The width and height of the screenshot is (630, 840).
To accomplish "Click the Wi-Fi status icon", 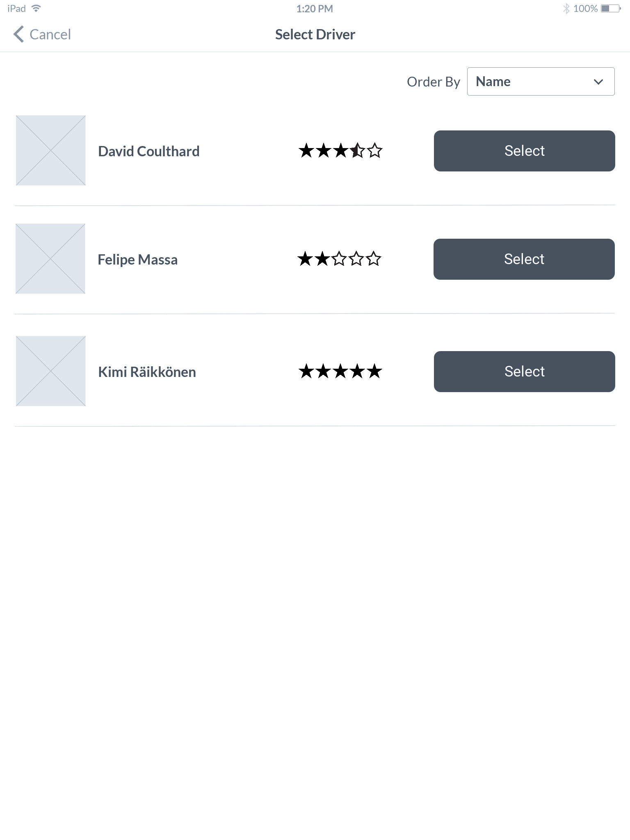I will tap(37, 9).
